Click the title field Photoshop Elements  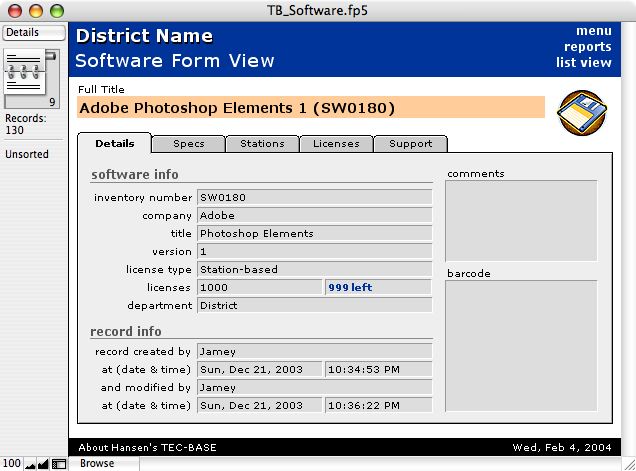coord(314,233)
